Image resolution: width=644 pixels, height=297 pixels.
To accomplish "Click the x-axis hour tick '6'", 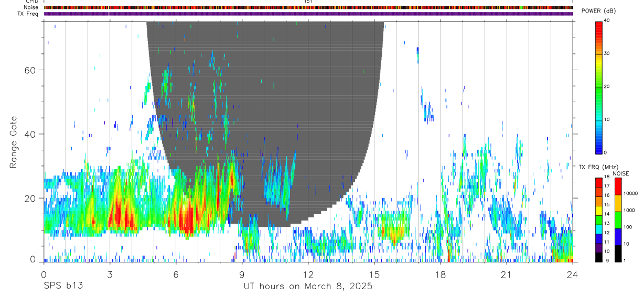I will (176, 274).
